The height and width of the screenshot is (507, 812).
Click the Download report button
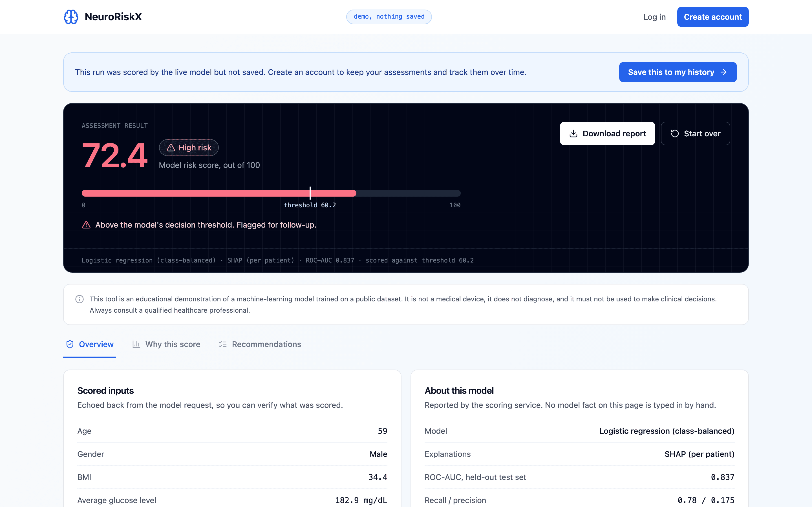pos(607,134)
